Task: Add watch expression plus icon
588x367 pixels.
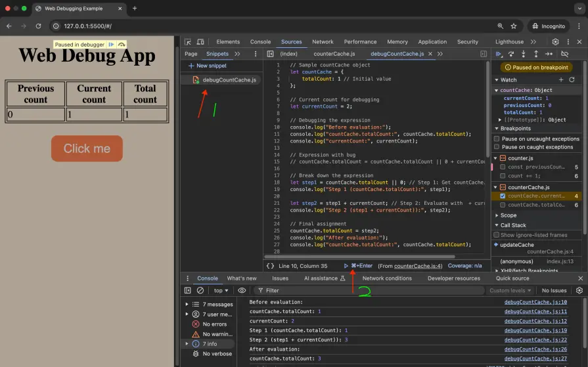Action: click(x=561, y=80)
